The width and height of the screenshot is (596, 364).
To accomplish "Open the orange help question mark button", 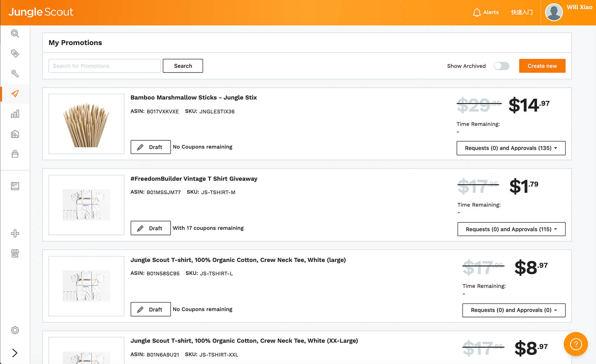I will tap(576, 344).
